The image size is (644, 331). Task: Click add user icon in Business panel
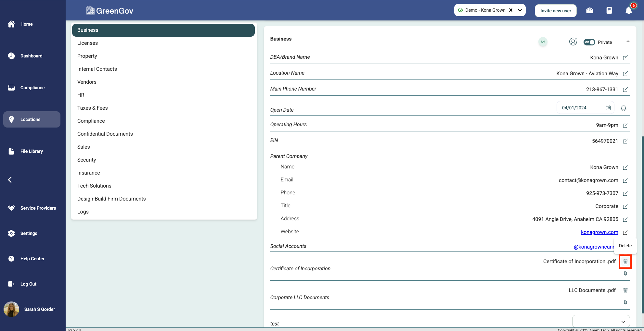click(x=573, y=42)
